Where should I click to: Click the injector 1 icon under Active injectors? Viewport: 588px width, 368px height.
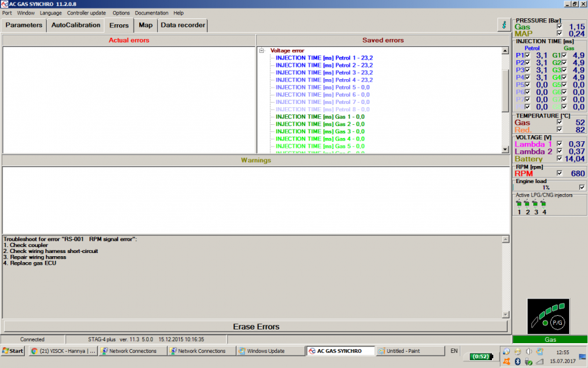click(519, 203)
